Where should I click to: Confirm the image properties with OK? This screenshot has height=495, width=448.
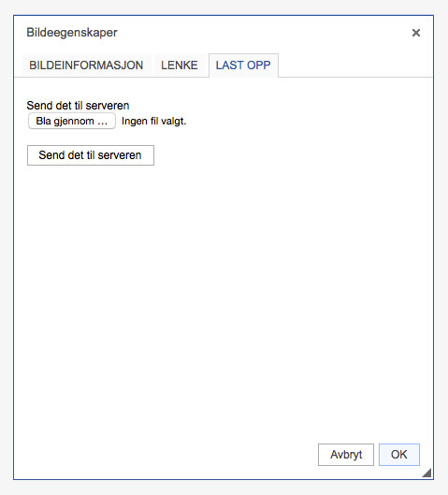pos(399,455)
